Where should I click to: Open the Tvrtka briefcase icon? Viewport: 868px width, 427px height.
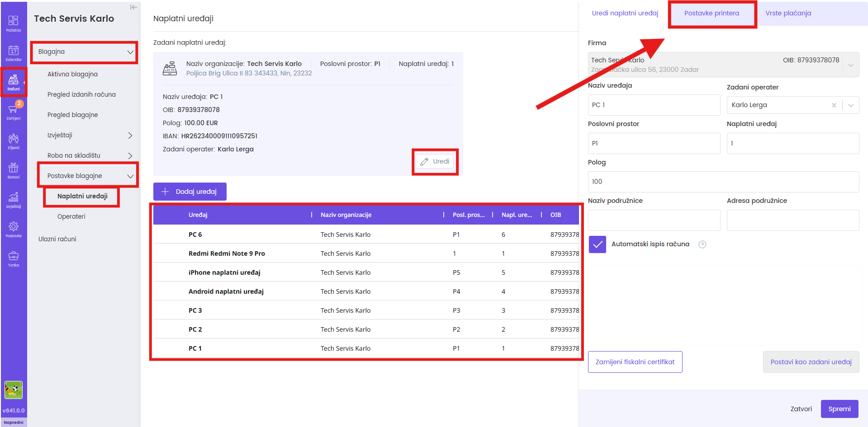click(x=13, y=258)
